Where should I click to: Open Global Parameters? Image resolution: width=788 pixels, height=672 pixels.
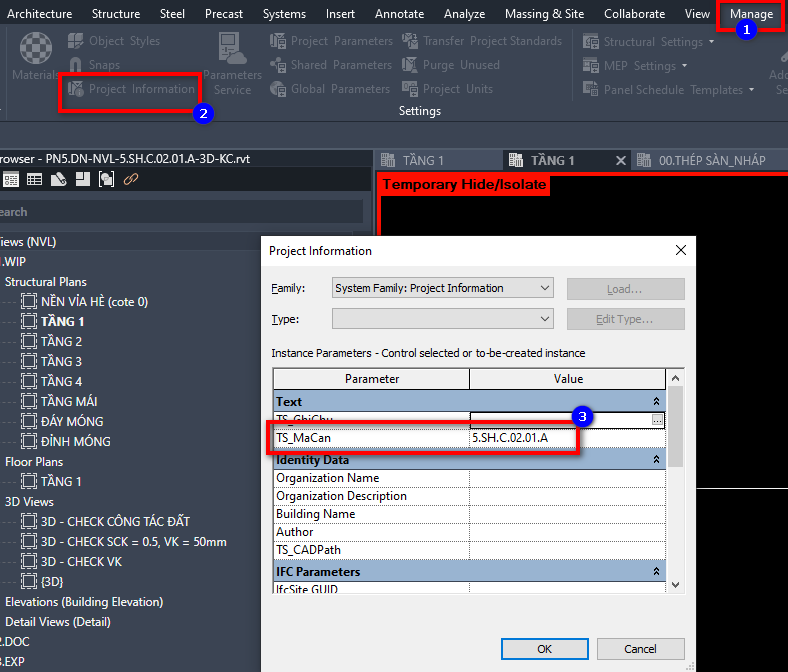click(x=329, y=89)
